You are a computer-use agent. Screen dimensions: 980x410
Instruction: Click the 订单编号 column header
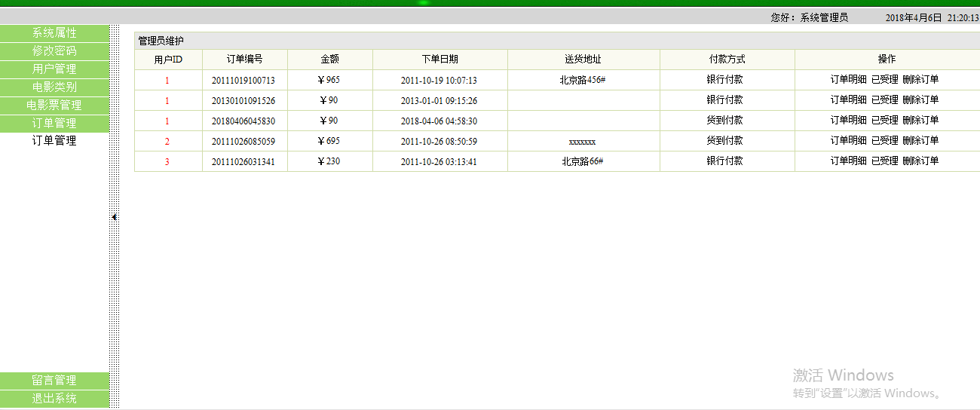point(245,59)
